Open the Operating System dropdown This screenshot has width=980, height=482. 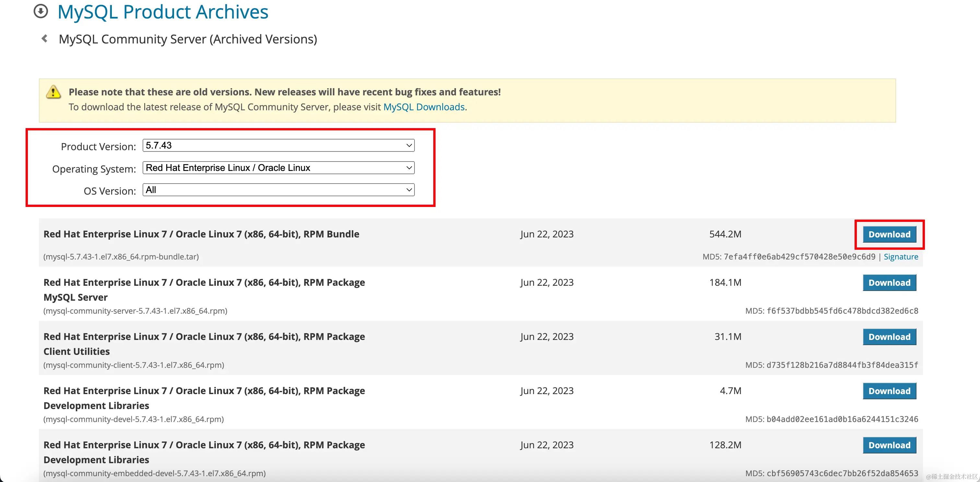(278, 168)
